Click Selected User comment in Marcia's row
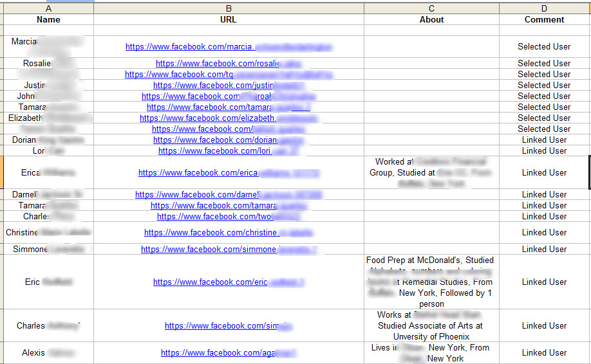Screen dimensions: 591x364 544,47
